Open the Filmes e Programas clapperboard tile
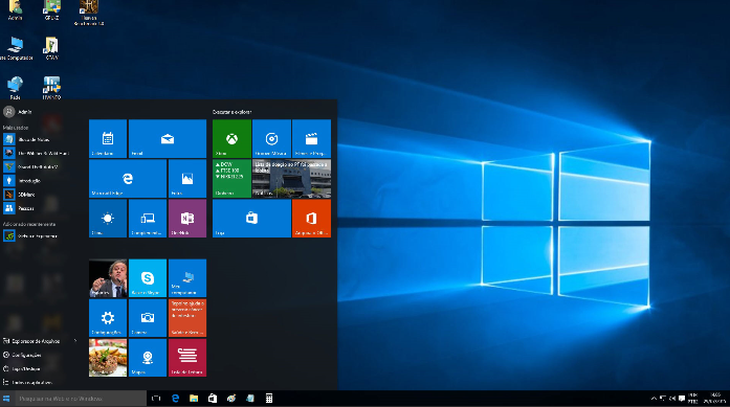Image resolution: width=730 pixels, height=407 pixels. tap(311, 138)
